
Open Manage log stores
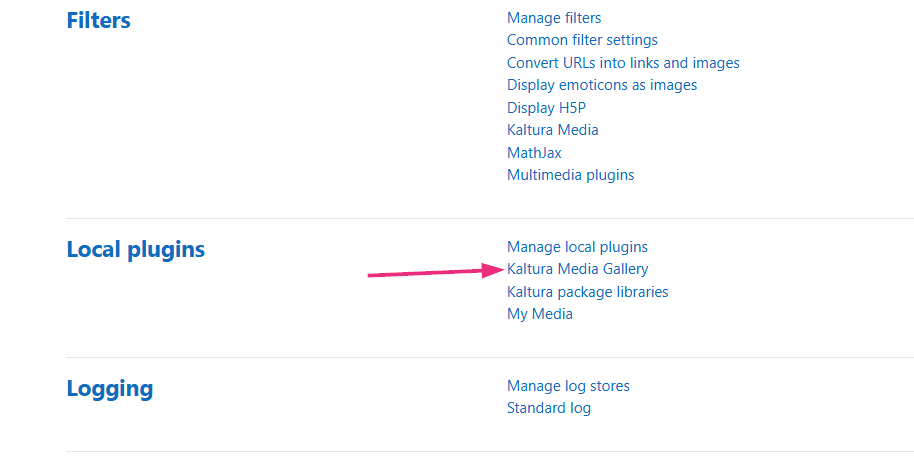click(x=568, y=386)
